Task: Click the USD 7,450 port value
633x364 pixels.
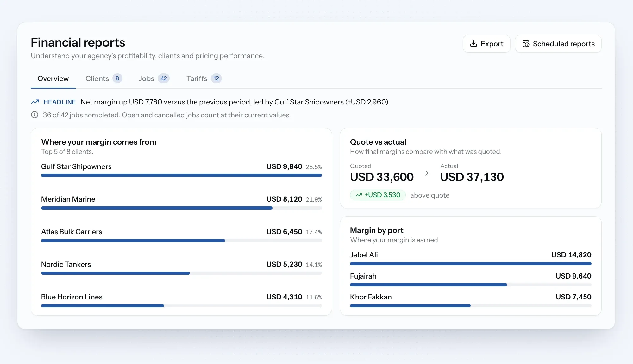Action: (573, 297)
